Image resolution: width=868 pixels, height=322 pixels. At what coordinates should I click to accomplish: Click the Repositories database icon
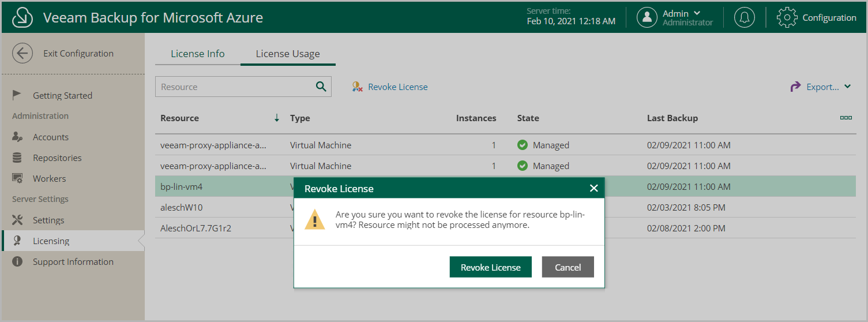pyautogui.click(x=17, y=158)
